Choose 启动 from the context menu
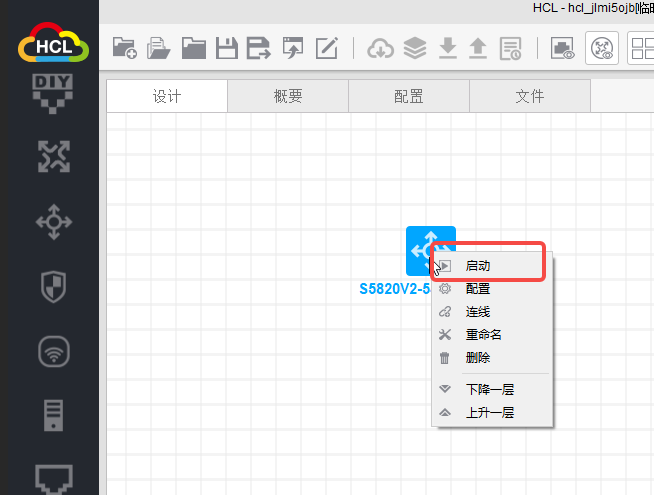 coord(477,266)
